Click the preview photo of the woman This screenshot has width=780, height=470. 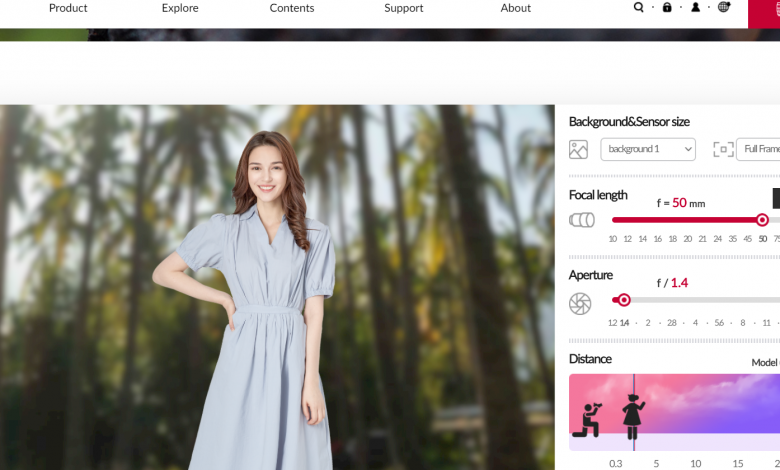[277, 287]
